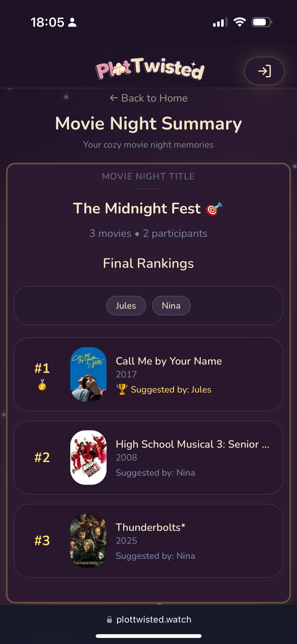Tap the plottwisted.watch address bar
Image resolution: width=297 pixels, height=644 pixels.
(x=154, y=620)
